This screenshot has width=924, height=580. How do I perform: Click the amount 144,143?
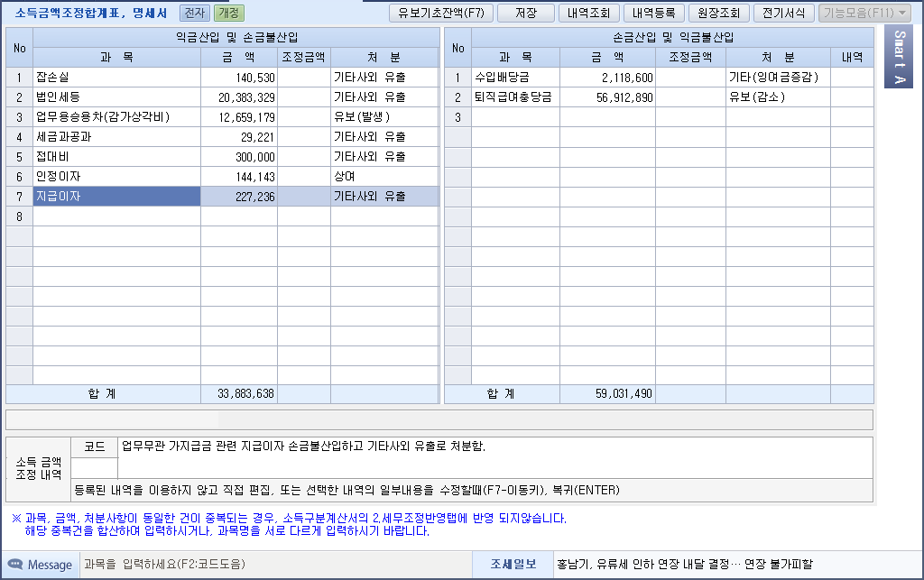pos(255,177)
